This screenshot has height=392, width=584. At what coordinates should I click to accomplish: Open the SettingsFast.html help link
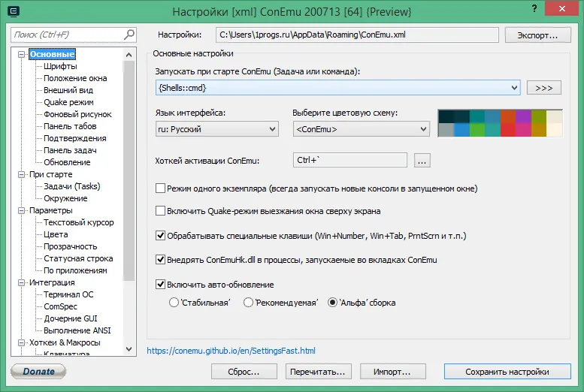coord(231,351)
